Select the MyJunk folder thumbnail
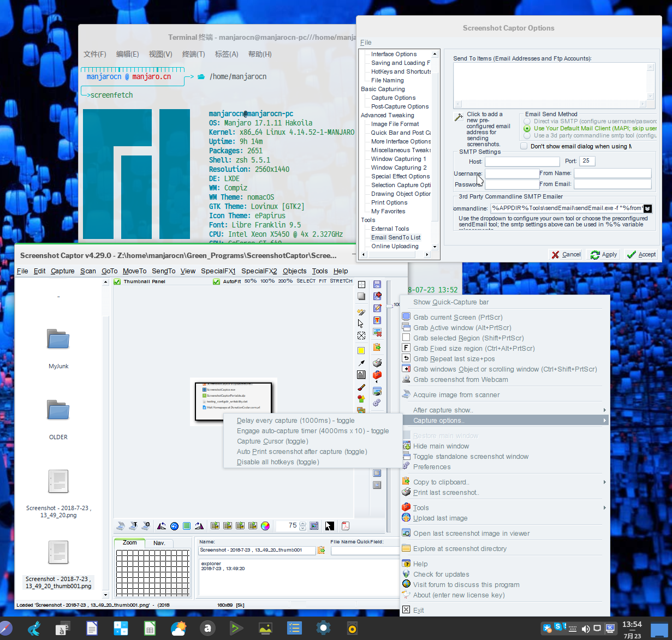 click(x=58, y=349)
